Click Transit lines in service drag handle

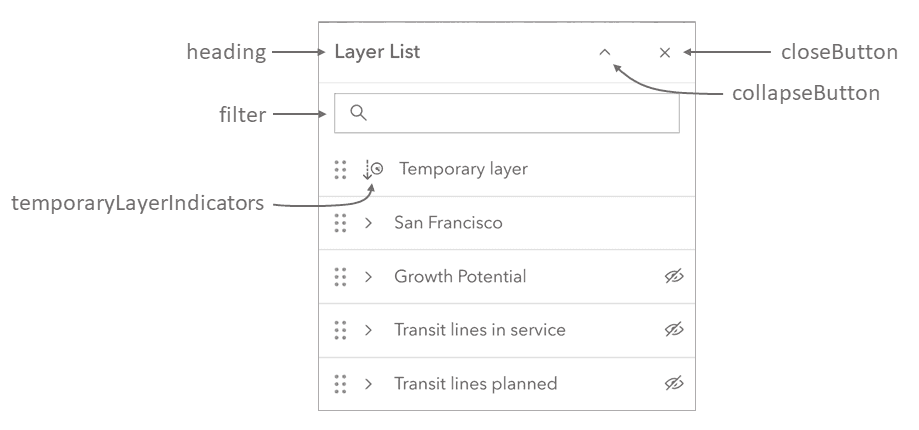[340, 330]
